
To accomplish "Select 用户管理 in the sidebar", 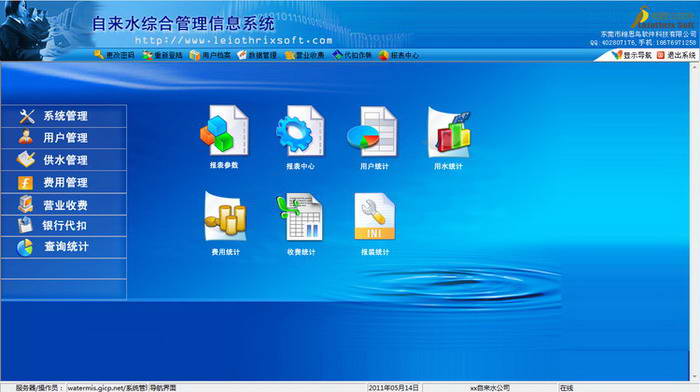I will tap(64, 138).
